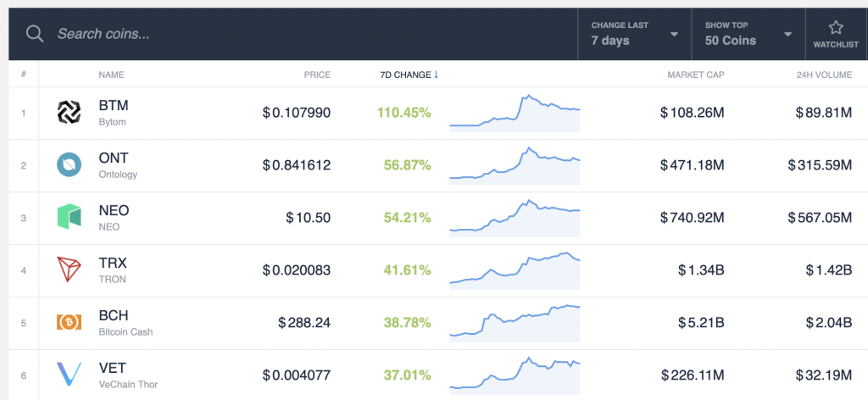Click the Ontology 7-day sparkline chart
Image resolution: width=868 pixels, height=400 pixels.
pyautogui.click(x=515, y=165)
